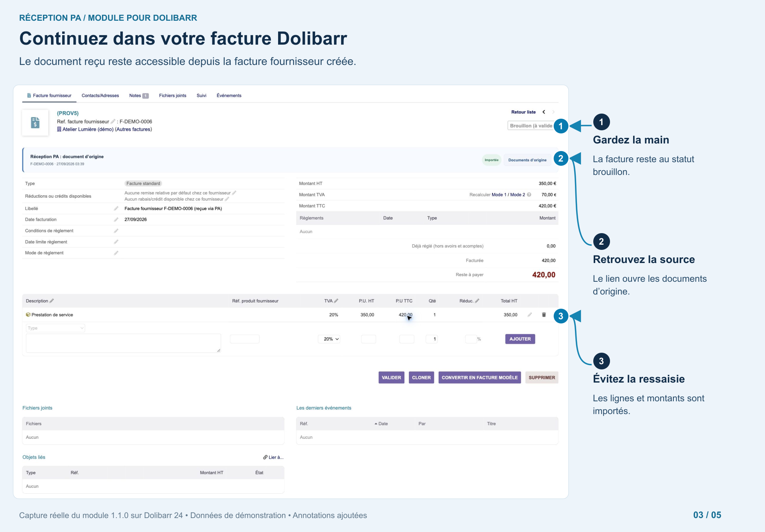The image size is (765, 532).
Task: Click pencil icon for Conditions de règlement
Action: (116, 231)
